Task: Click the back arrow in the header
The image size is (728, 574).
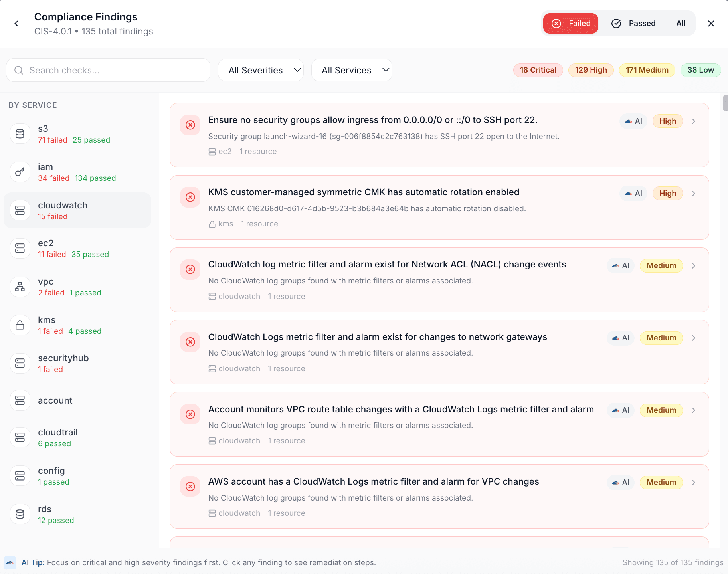Action: pos(16,23)
